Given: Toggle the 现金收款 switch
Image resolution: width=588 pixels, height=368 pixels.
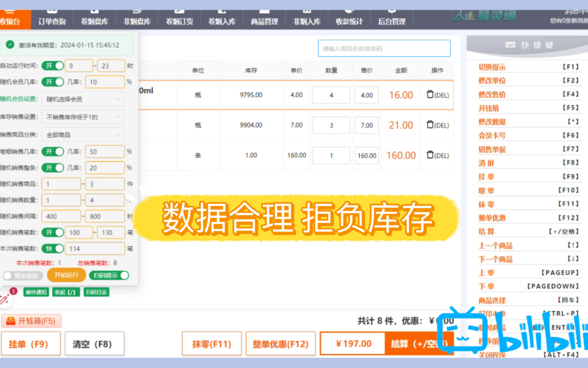Looking at the screenshot, I should [x=23, y=276].
